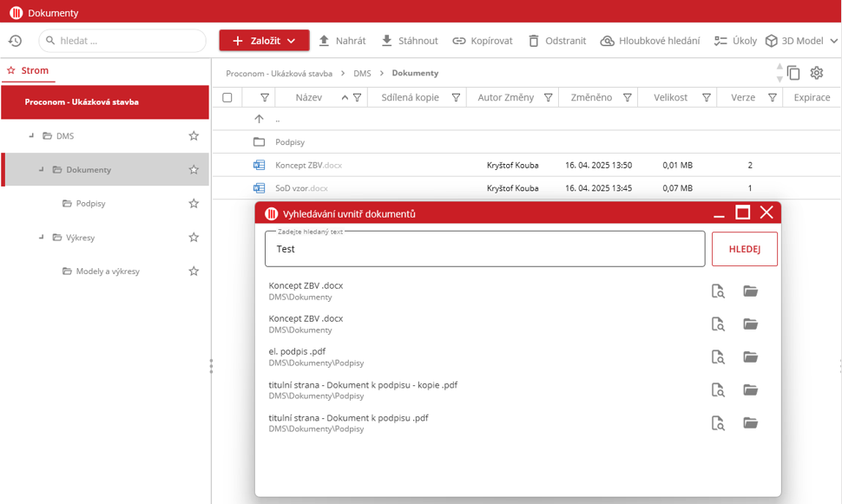842x504 pixels.
Task: Preview el. podpis .pdf search result
Action: click(718, 357)
